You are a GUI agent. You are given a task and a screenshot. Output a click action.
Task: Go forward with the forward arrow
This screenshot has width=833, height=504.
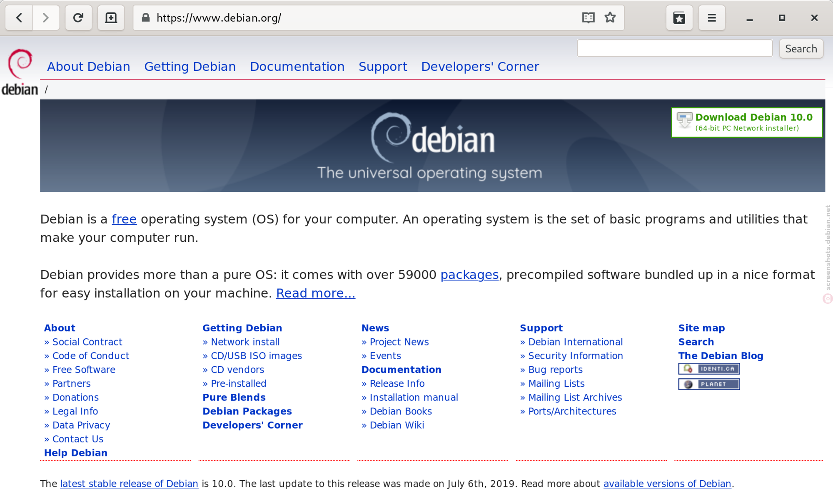pos(46,18)
